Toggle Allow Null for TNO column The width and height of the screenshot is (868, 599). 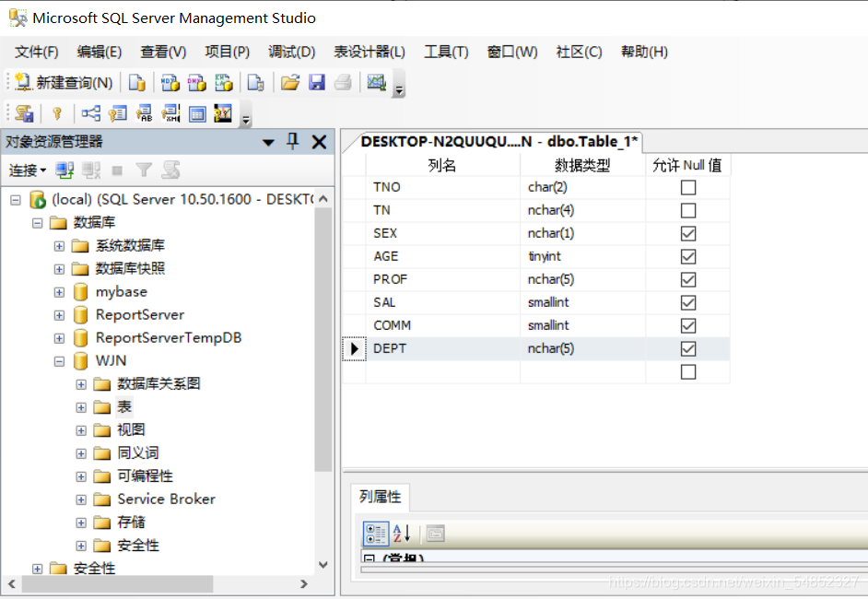click(x=688, y=188)
